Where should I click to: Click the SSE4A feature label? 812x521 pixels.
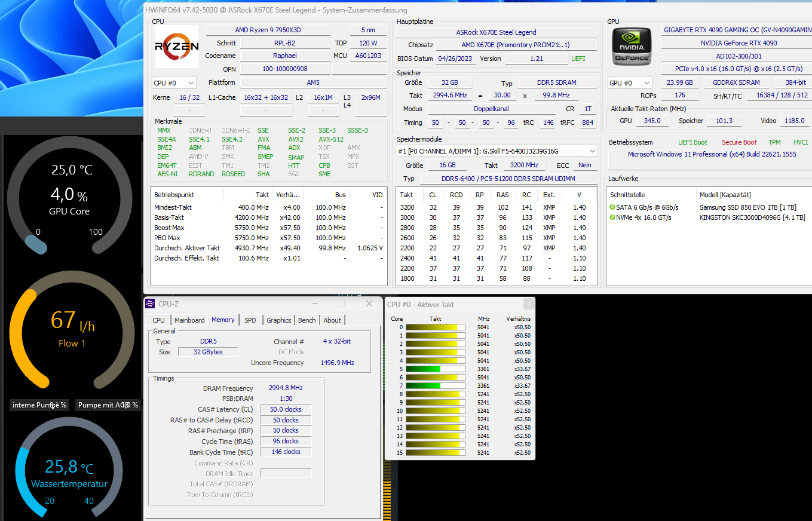coord(167,139)
